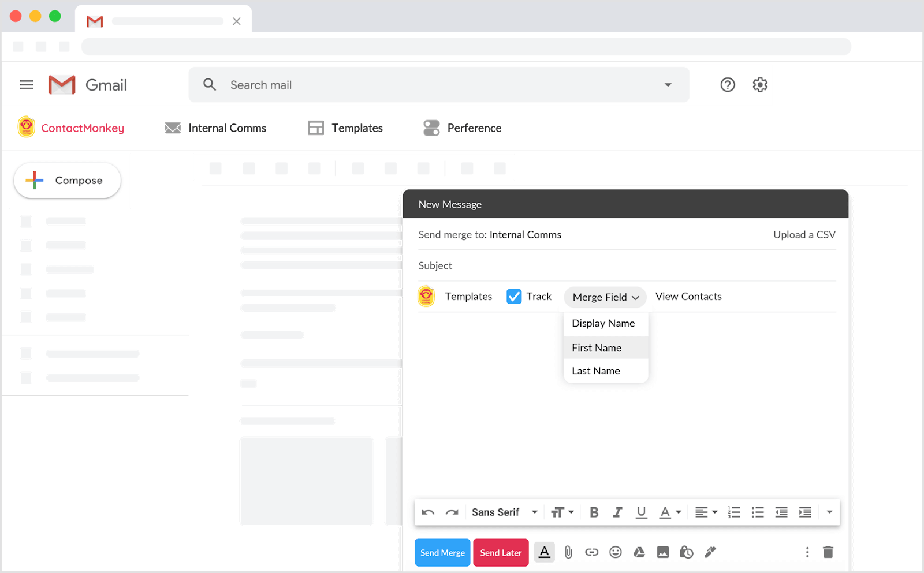Expand more formatting options arrow

click(x=829, y=512)
